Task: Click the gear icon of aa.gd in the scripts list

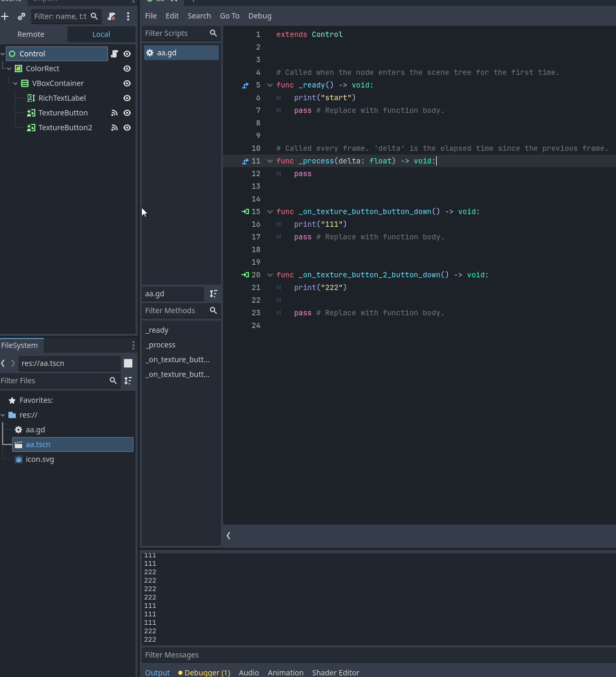Action: click(x=150, y=53)
